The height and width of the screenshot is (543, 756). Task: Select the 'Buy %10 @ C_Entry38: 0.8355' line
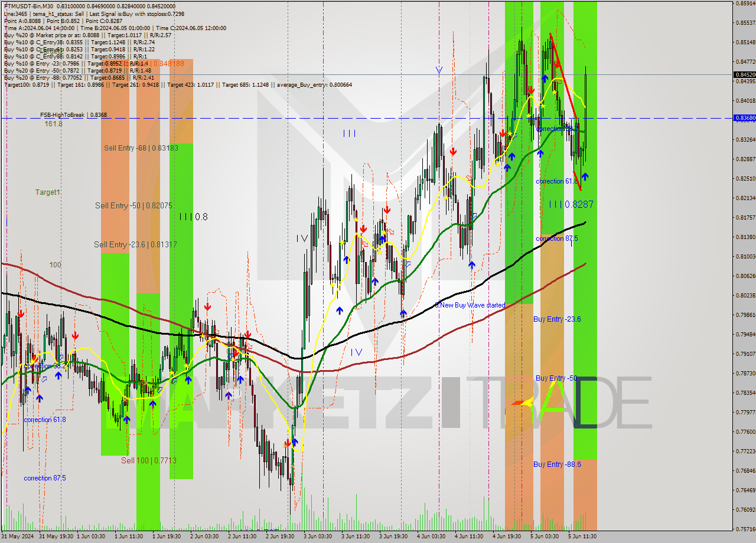pos(79,42)
